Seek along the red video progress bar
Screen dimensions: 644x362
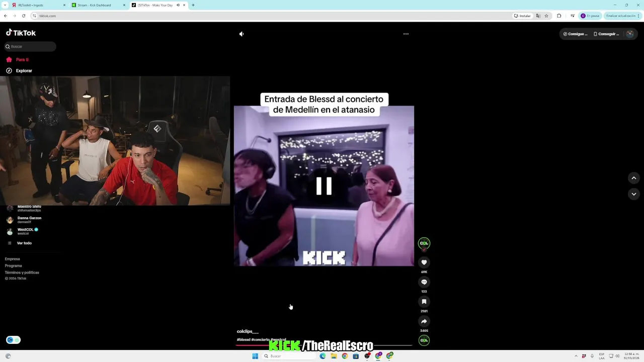(324, 345)
